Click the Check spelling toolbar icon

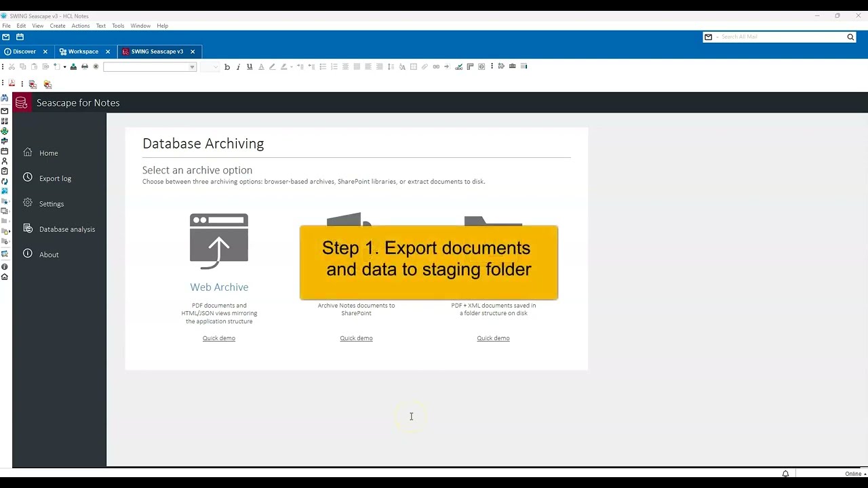click(459, 66)
